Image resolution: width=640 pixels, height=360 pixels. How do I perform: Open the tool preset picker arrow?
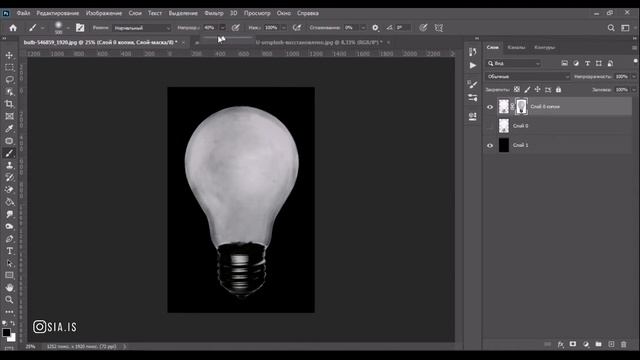42,28
